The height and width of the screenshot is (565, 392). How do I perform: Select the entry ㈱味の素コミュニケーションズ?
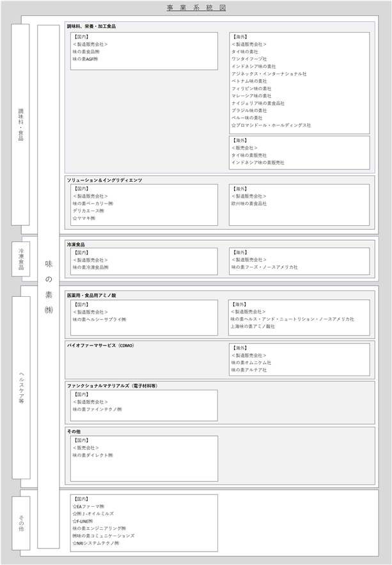104,536
